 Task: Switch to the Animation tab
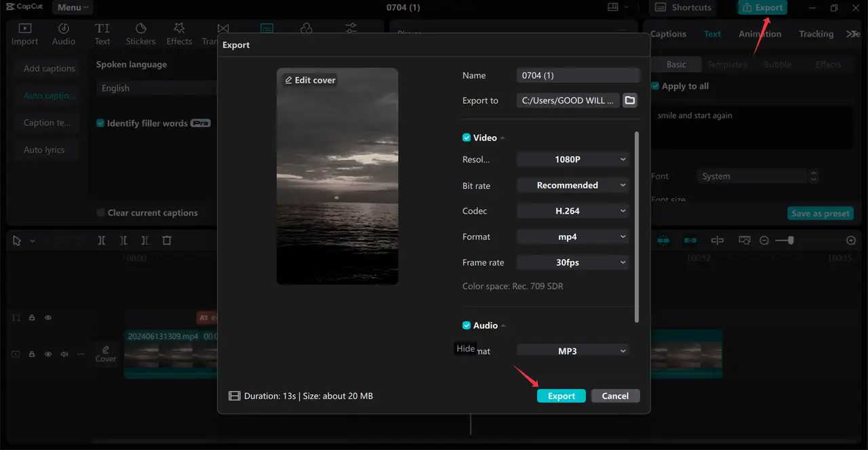coord(759,34)
